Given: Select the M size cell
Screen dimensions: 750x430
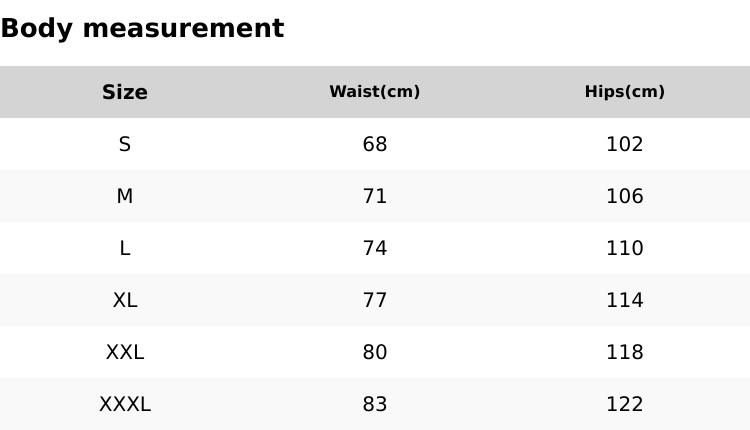Looking at the screenshot, I should point(125,196).
